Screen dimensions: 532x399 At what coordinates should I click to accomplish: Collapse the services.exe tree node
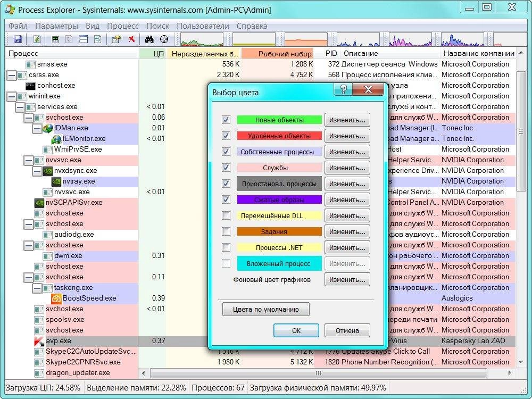20,107
